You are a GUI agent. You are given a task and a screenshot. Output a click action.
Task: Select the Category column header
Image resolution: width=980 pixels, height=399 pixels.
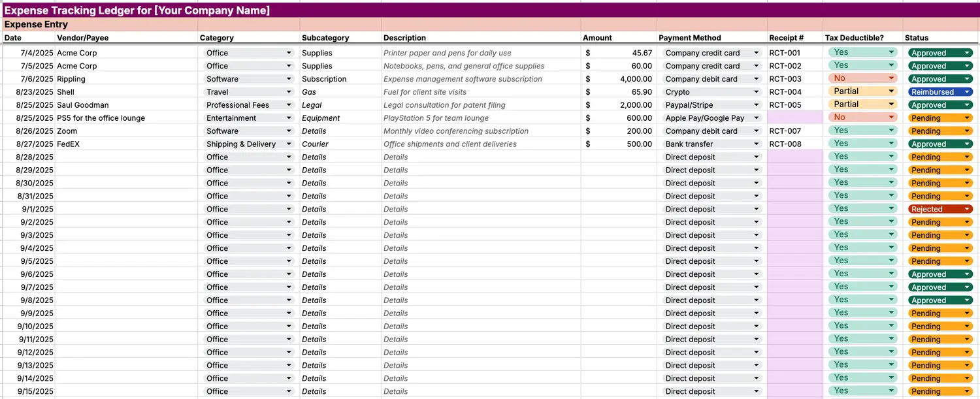coord(249,38)
